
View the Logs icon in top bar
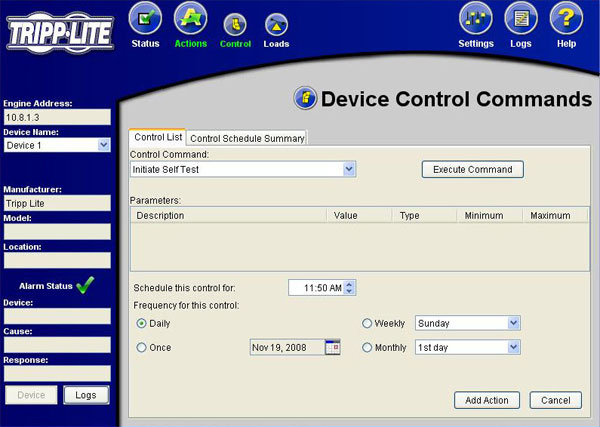(521, 20)
